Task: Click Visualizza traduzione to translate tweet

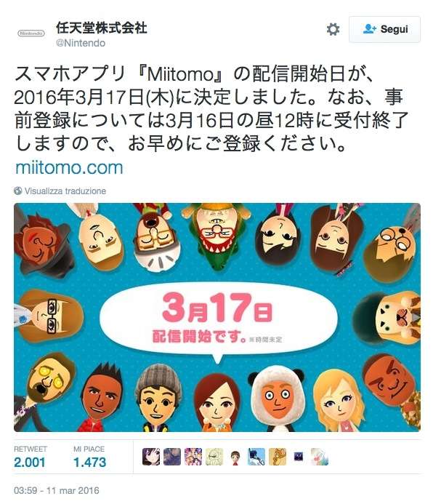Action: tap(65, 191)
